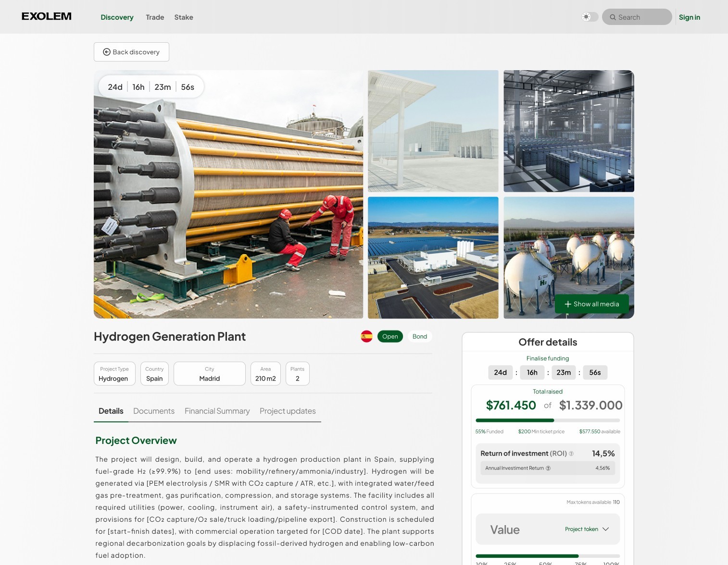Click the Country Spain chip

point(154,374)
